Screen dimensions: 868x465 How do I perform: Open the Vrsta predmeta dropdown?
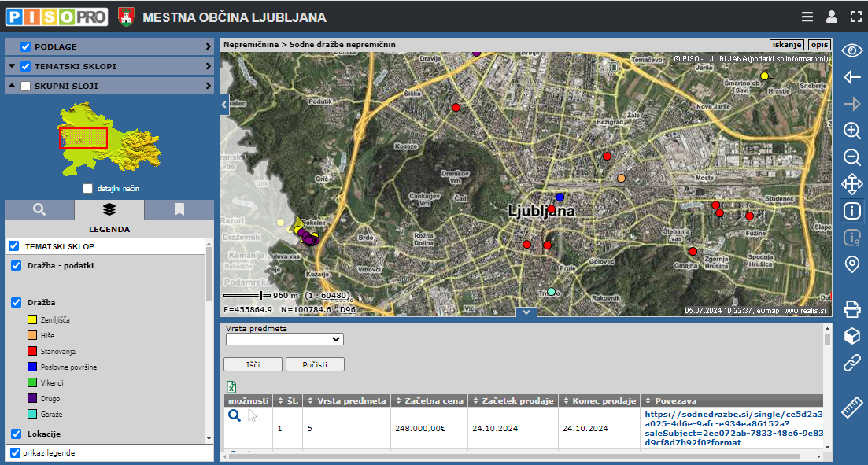(x=285, y=339)
